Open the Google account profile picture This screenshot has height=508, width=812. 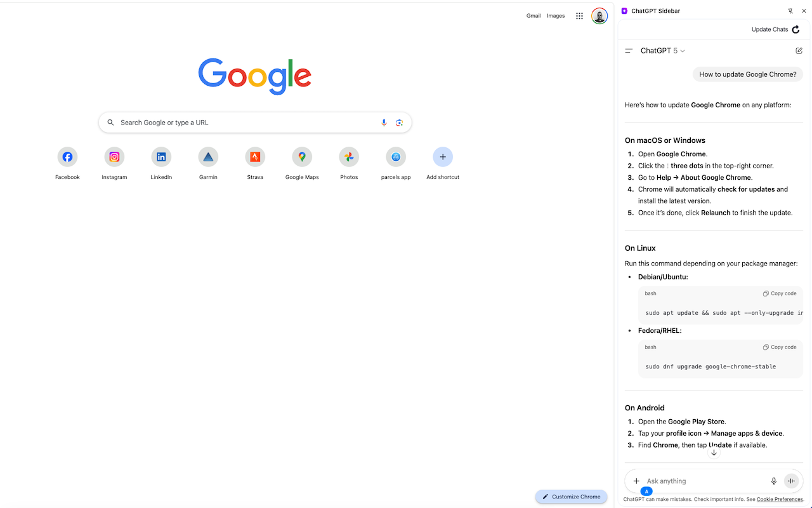pyautogui.click(x=599, y=16)
